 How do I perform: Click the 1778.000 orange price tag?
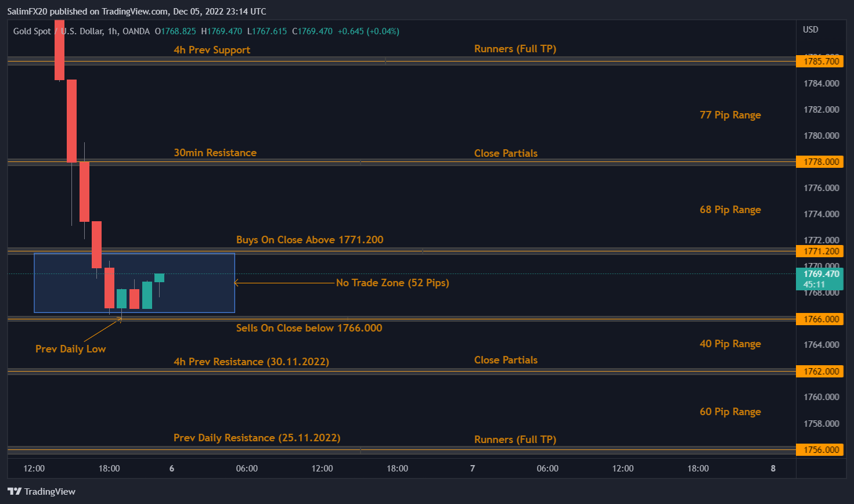pyautogui.click(x=820, y=161)
